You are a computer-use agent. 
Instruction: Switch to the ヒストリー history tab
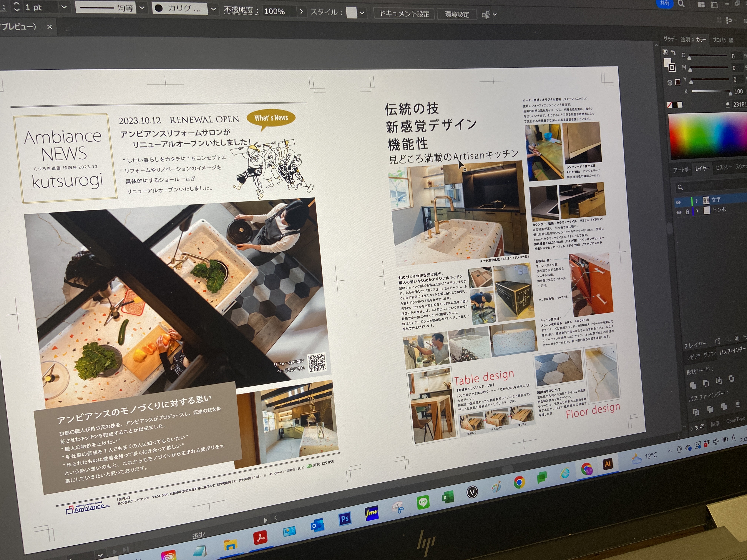click(724, 167)
